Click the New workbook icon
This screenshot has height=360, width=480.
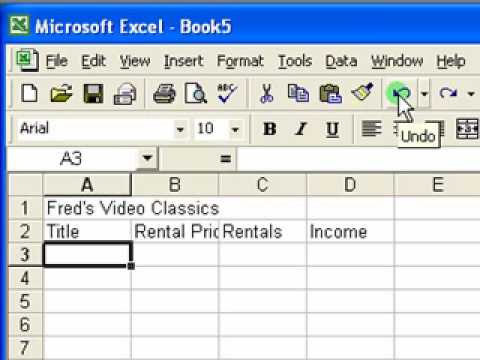[29, 93]
